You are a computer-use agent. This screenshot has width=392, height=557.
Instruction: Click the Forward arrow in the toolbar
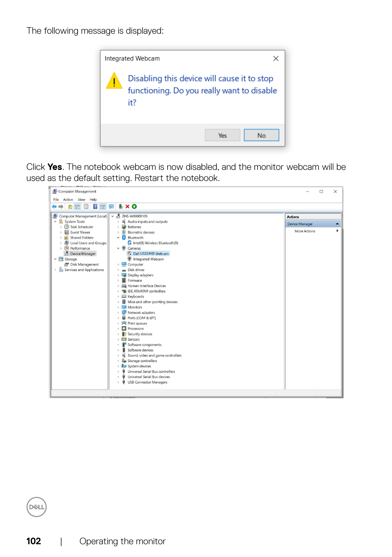tap(61, 207)
